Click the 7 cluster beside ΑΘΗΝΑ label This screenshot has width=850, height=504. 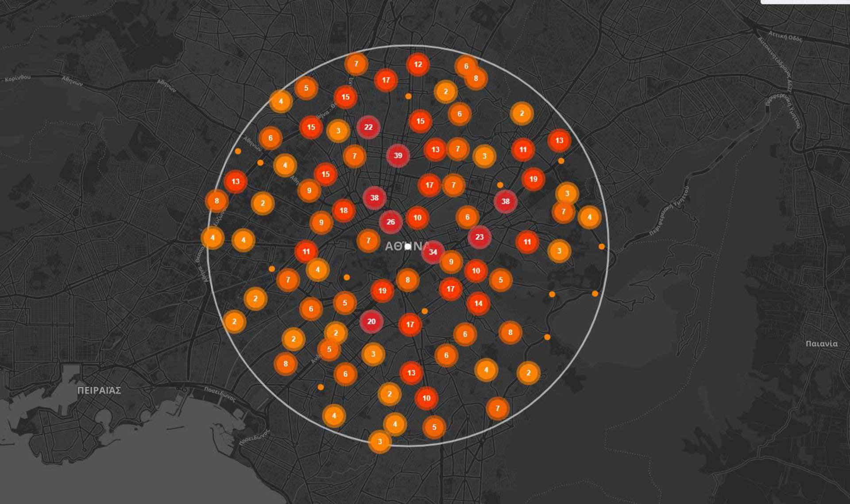click(x=368, y=240)
